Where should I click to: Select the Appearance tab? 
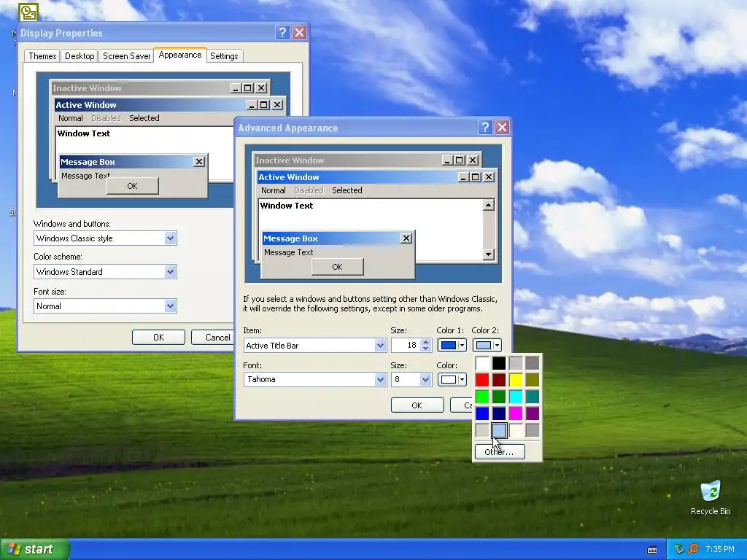(x=180, y=55)
